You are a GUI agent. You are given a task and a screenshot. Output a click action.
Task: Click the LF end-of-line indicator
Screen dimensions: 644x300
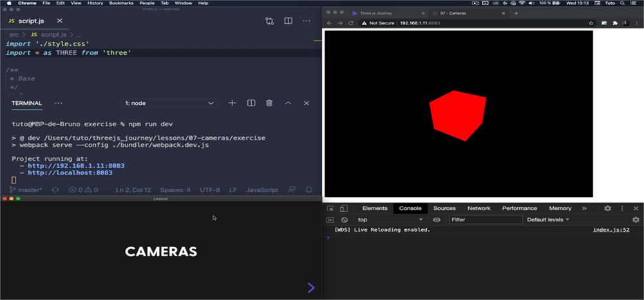233,190
